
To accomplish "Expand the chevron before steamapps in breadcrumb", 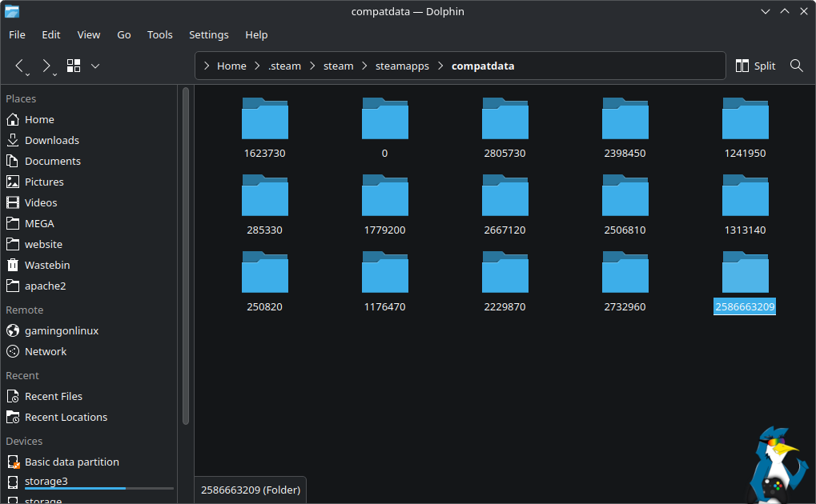I will (x=365, y=66).
